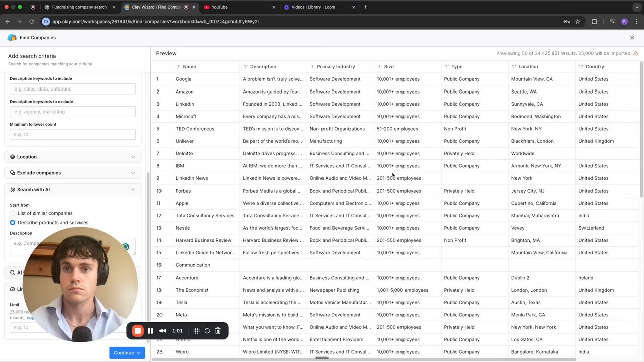The width and height of the screenshot is (644, 362).
Task: Go back in browser history
Action: pyautogui.click(x=8, y=22)
